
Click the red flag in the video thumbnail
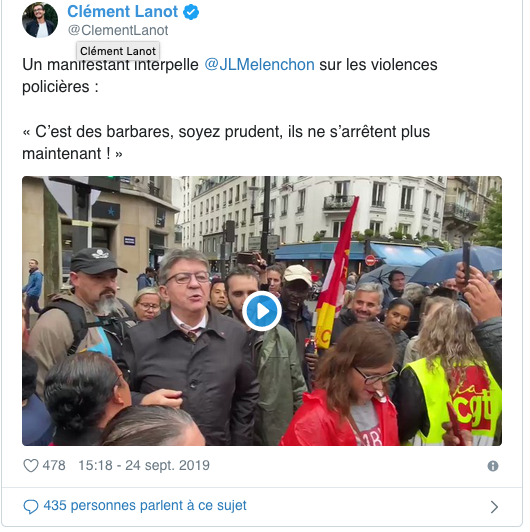pos(337,271)
